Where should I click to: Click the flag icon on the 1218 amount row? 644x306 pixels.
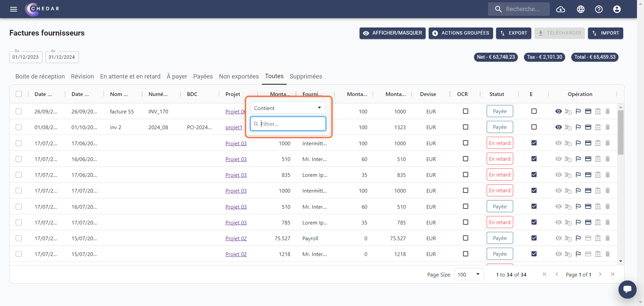[578, 254]
